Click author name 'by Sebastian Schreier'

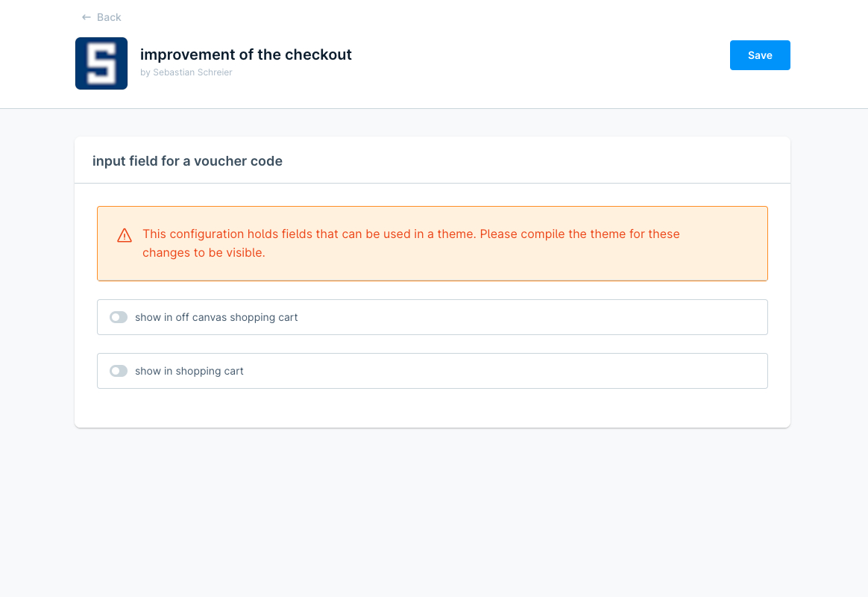pos(186,72)
